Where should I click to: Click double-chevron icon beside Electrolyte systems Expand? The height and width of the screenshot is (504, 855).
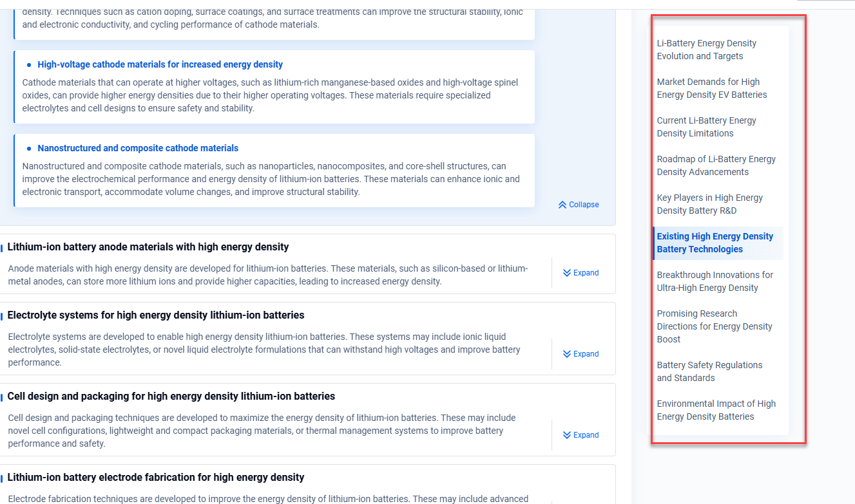[567, 354]
